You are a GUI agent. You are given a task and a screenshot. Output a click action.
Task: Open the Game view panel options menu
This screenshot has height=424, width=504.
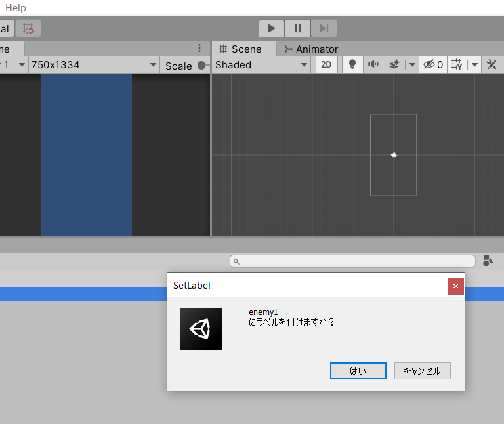coord(199,48)
